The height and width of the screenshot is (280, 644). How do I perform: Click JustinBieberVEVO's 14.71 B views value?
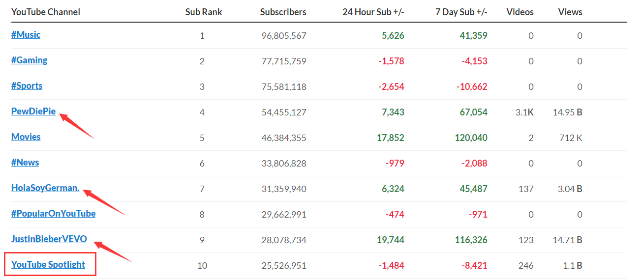click(x=567, y=240)
